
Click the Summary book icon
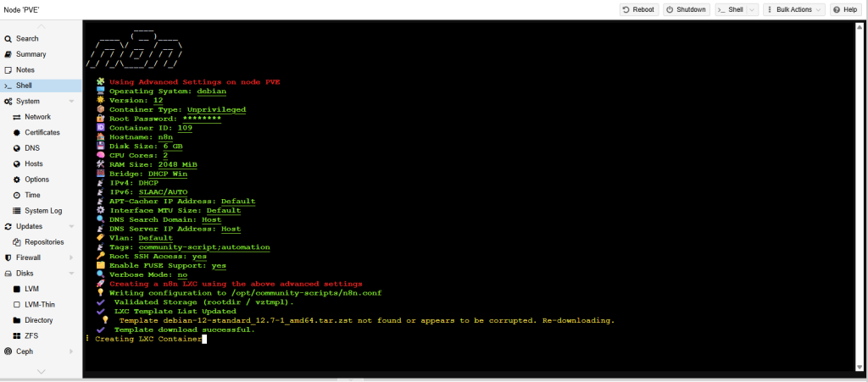(8, 54)
